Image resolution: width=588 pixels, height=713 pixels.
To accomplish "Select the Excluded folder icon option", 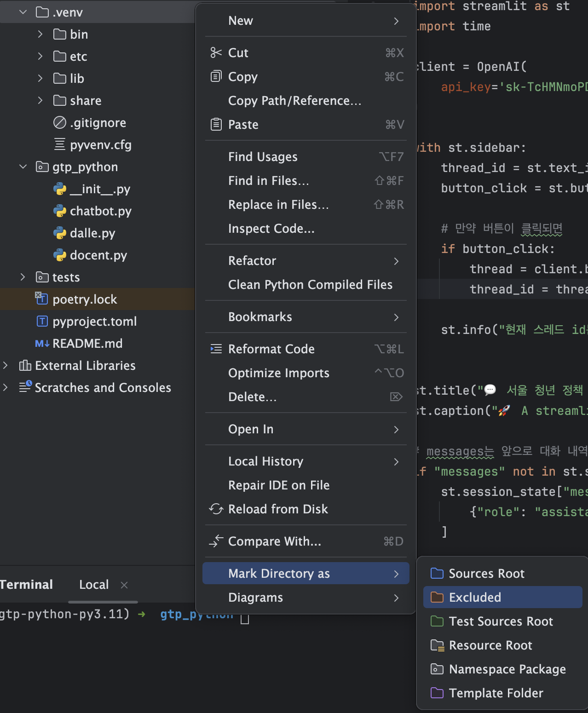I will 437,597.
